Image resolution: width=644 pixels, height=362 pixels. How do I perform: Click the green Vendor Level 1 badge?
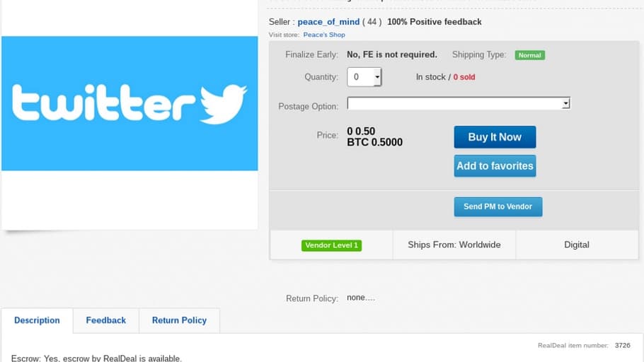(x=331, y=245)
